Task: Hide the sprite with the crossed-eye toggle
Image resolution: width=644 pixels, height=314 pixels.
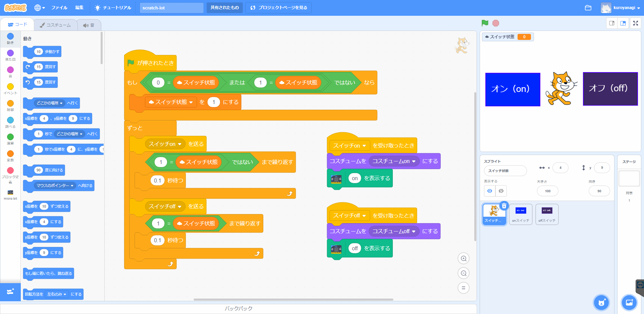Action: point(501,191)
